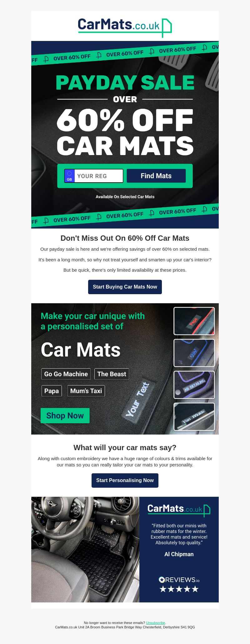Image resolution: width=250 pixels, height=644 pixels.
Task: Click the Mini interior rubber mat photo
Action: (85, 550)
